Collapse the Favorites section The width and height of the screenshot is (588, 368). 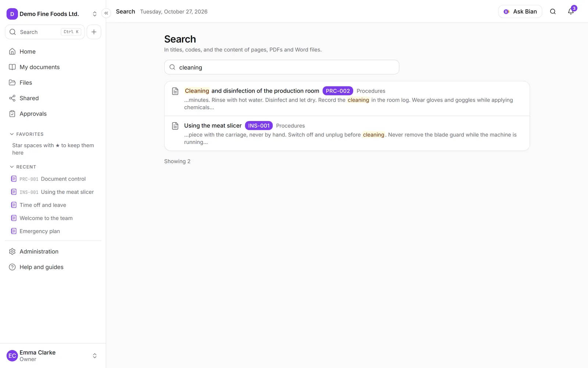(x=26, y=134)
